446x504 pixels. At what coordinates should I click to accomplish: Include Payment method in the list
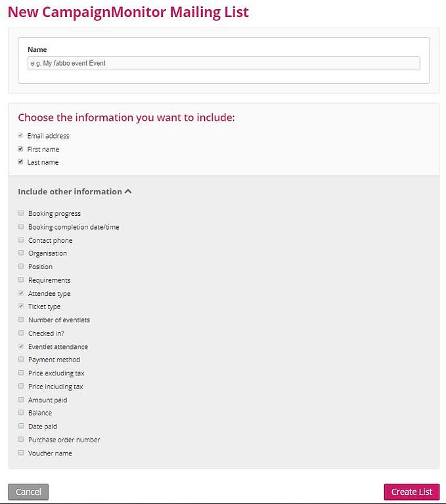click(x=21, y=360)
